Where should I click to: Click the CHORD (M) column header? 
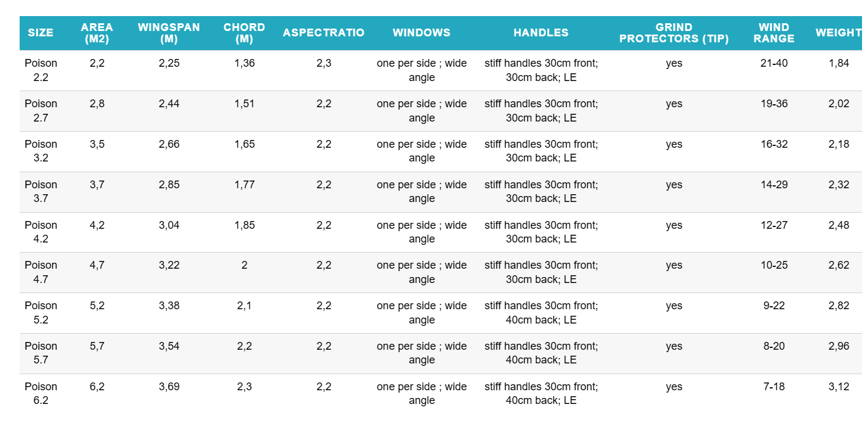pos(244,33)
